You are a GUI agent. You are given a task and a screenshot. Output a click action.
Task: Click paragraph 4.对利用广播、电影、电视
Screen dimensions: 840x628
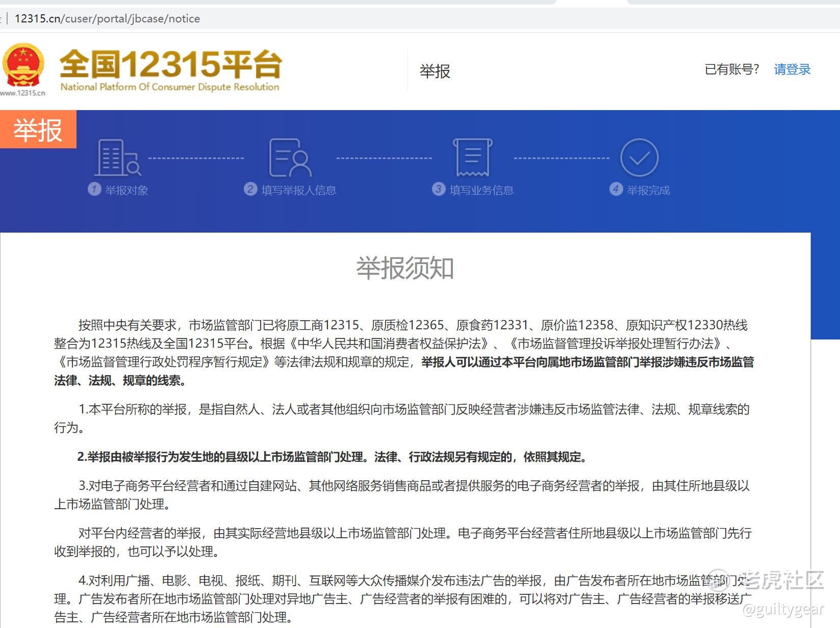pos(403,599)
